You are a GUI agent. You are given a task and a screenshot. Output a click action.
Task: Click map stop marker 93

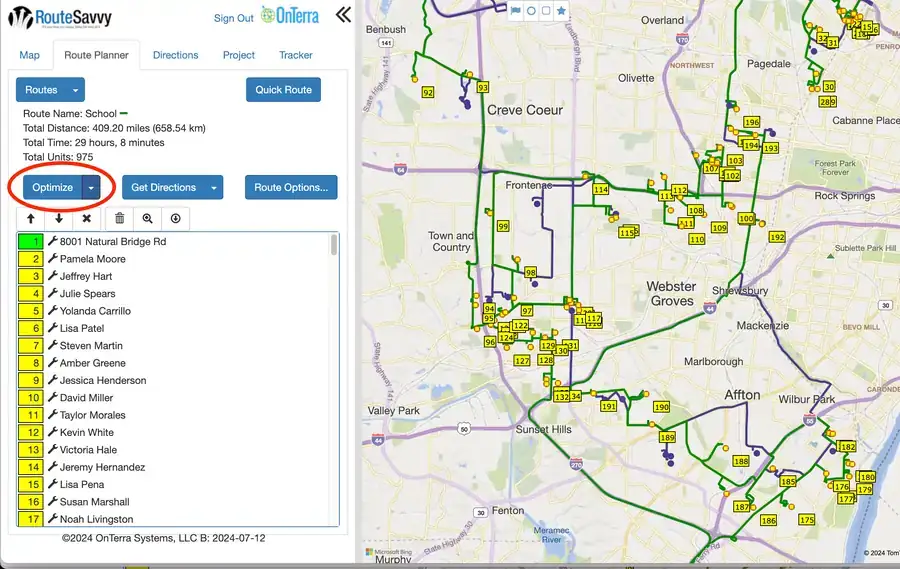(483, 87)
